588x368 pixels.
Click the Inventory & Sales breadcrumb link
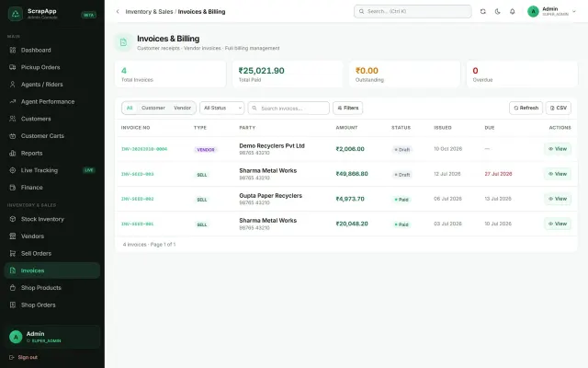[149, 12]
